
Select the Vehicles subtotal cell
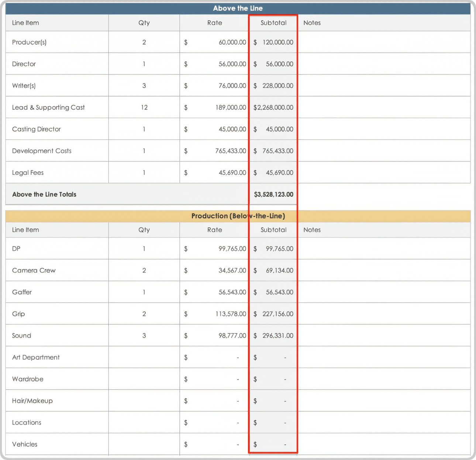point(273,445)
